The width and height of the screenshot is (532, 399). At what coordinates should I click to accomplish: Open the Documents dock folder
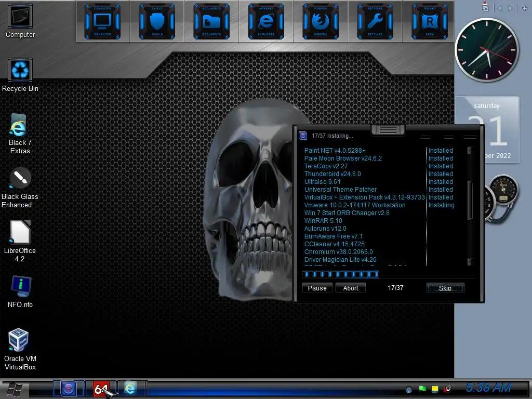211,21
